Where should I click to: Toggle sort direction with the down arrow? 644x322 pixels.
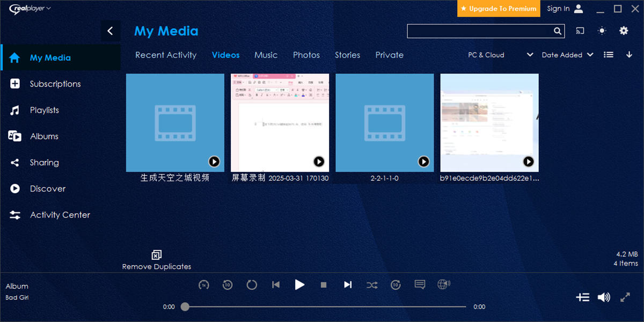629,54
